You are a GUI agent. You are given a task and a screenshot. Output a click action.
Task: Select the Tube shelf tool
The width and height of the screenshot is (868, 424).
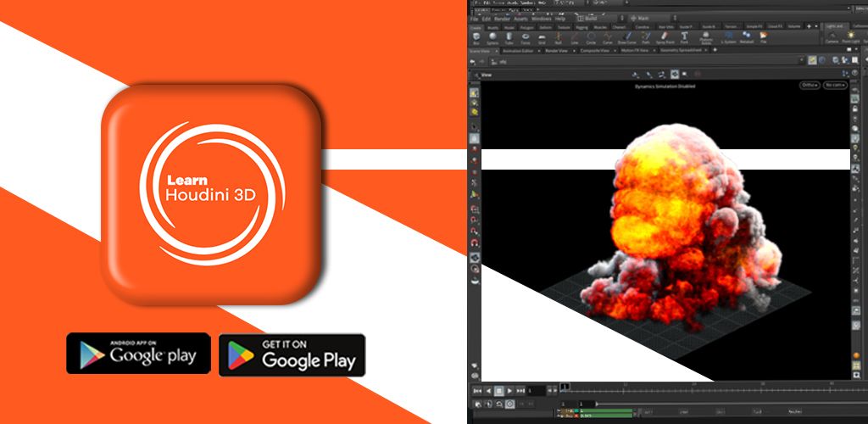click(509, 38)
